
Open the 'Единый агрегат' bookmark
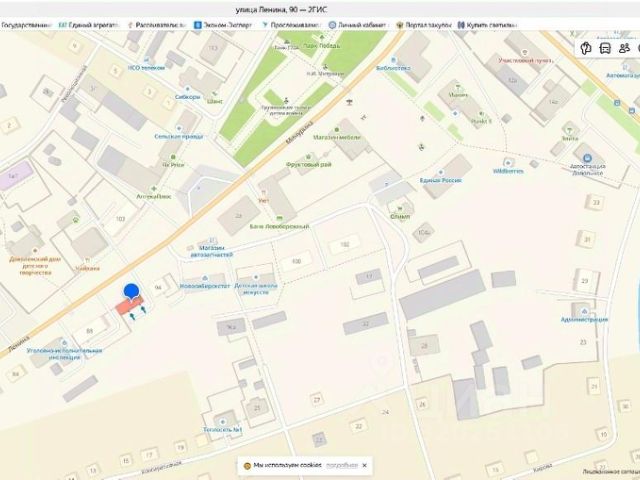click(89, 25)
